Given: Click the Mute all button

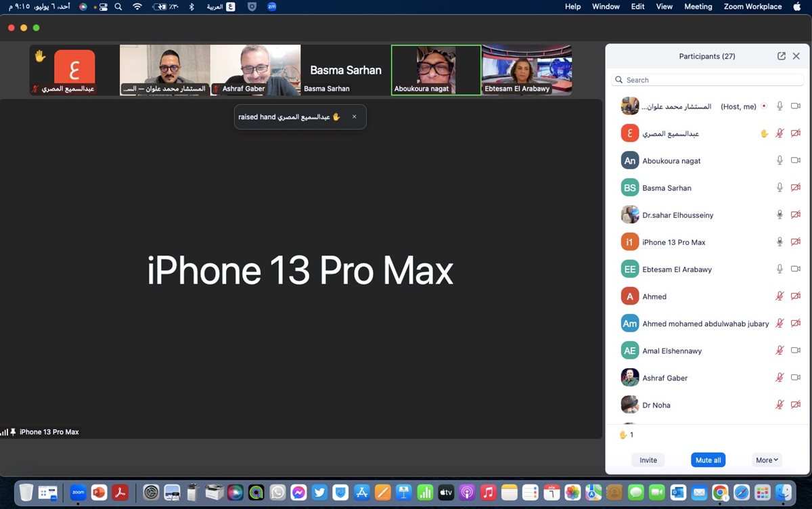Looking at the screenshot, I should coord(708,460).
